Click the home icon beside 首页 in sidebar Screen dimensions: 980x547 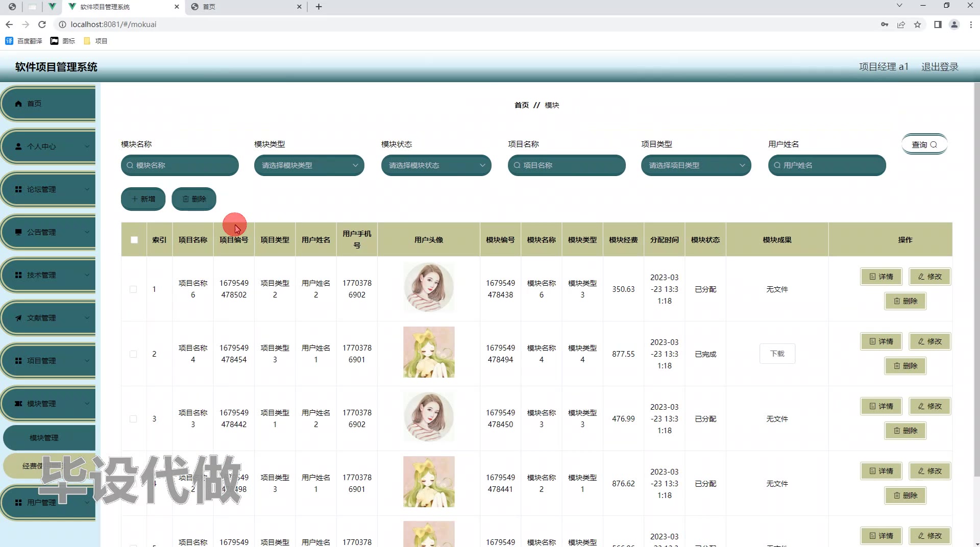[18, 104]
